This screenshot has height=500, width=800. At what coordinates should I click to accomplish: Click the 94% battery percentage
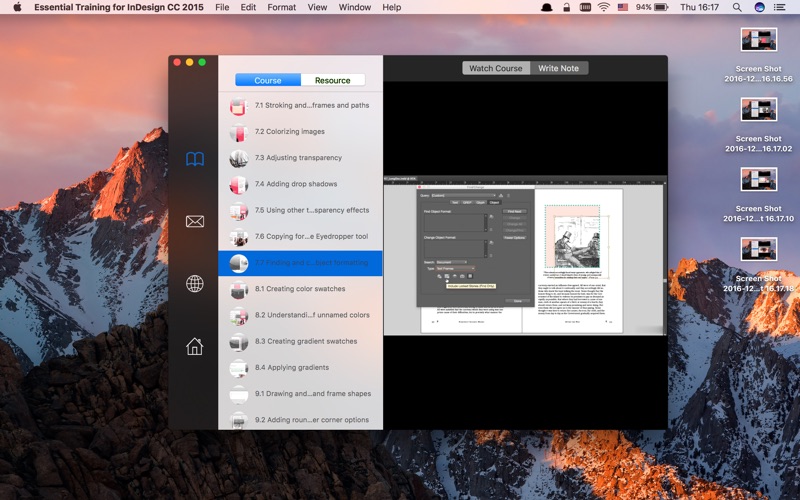tap(643, 7)
